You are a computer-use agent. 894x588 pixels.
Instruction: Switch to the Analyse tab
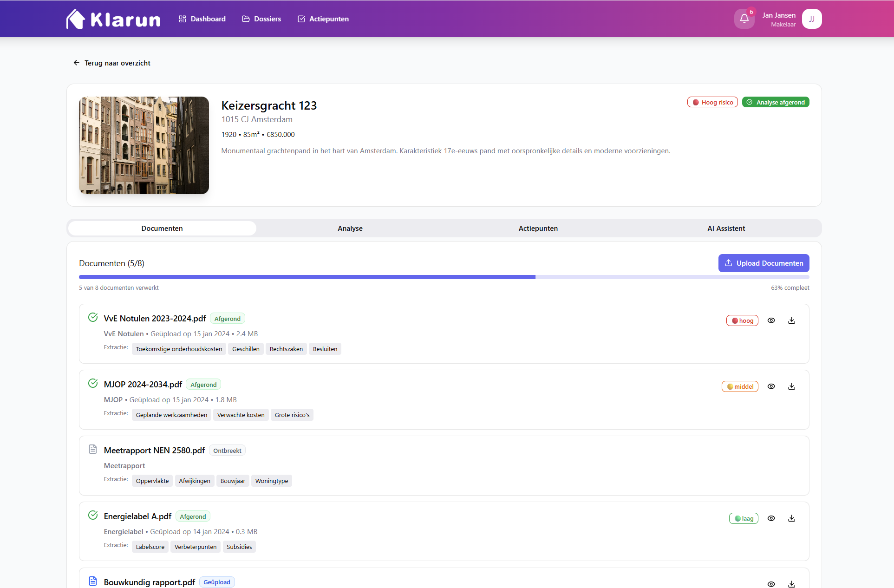pyautogui.click(x=350, y=229)
